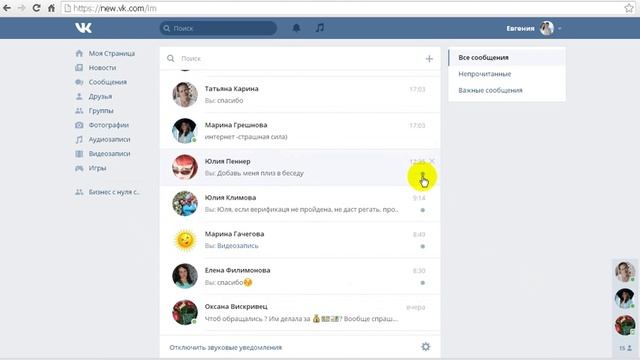Image resolution: width=640 pixels, height=360 pixels.
Task: Click unread dot on Юлия Климова row
Action: [x=422, y=210]
